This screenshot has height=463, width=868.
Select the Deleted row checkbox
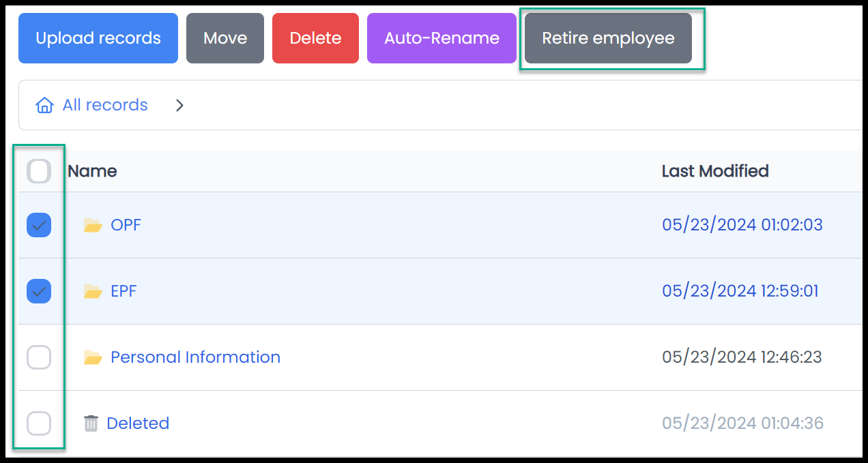(x=39, y=423)
